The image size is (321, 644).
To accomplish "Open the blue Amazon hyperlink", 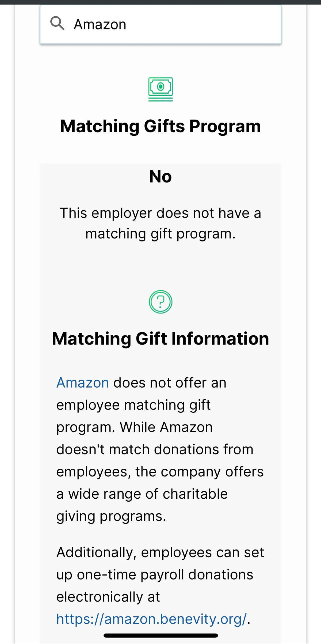I will [83, 382].
